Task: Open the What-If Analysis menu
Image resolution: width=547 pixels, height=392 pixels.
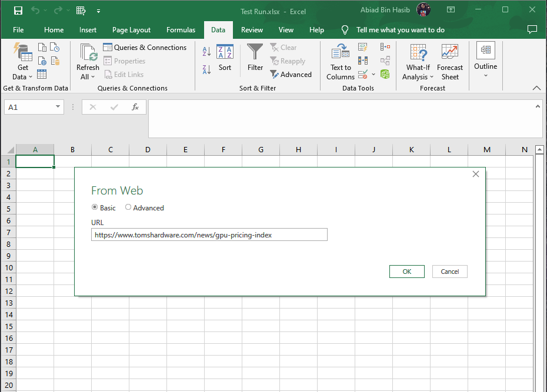Action: tap(418, 62)
